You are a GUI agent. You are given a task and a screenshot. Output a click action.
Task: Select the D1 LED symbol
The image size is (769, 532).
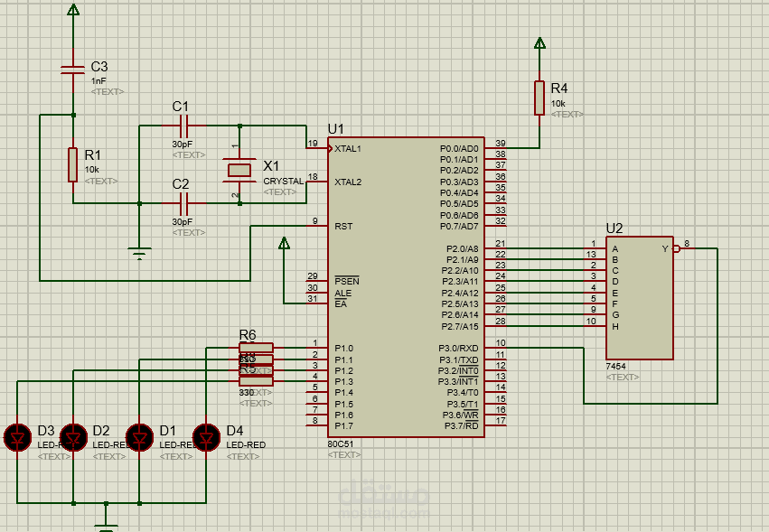(140, 437)
